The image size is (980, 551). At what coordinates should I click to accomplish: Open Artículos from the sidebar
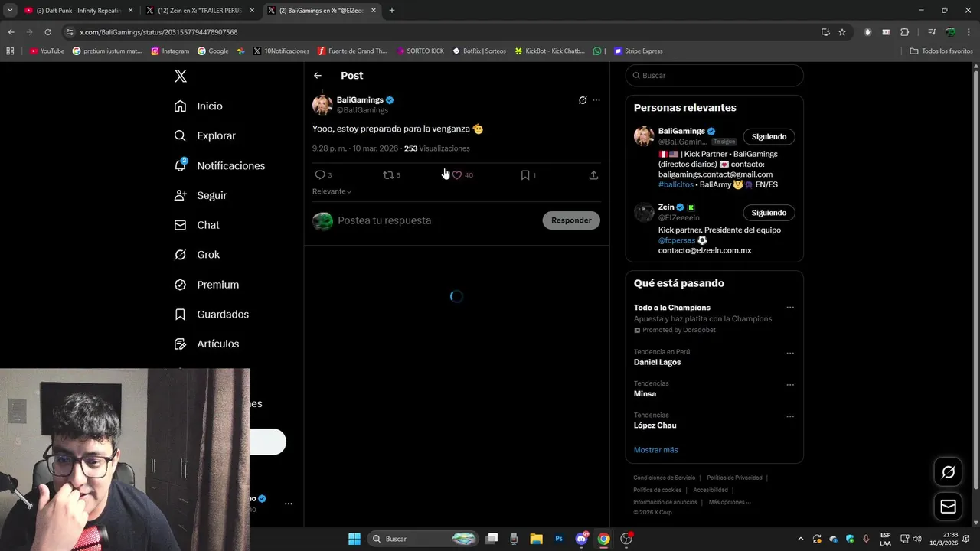pos(207,344)
